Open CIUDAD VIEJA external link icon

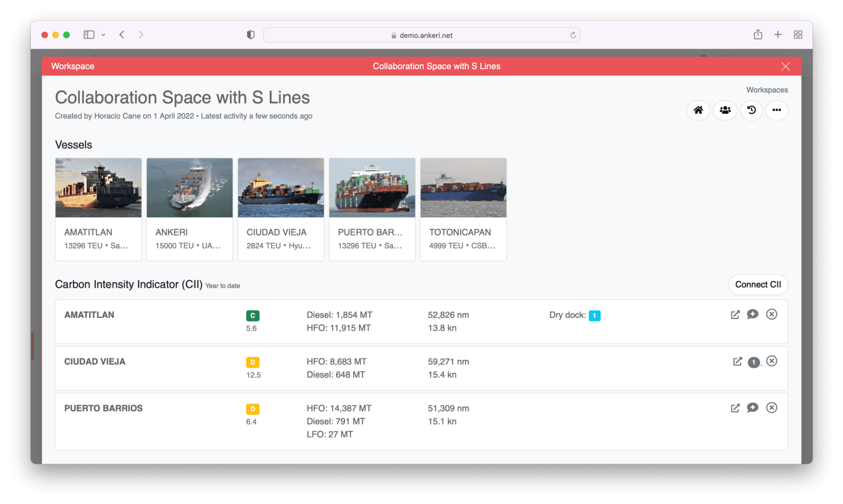pyautogui.click(x=737, y=361)
